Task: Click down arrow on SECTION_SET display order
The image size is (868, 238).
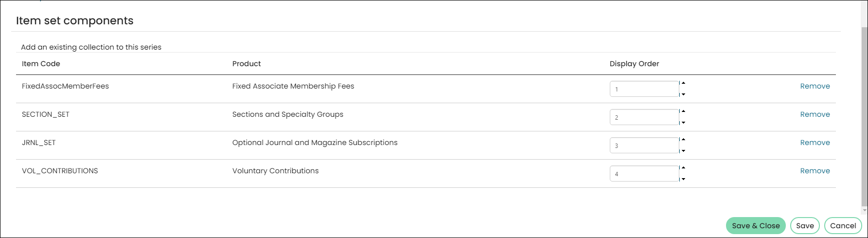Action: click(683, 123)
